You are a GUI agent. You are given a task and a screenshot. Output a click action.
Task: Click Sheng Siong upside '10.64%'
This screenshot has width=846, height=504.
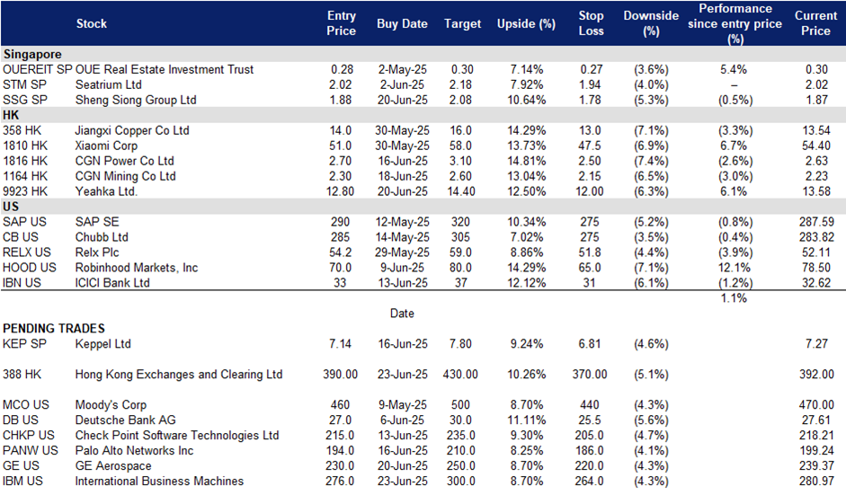click(527, 100)
